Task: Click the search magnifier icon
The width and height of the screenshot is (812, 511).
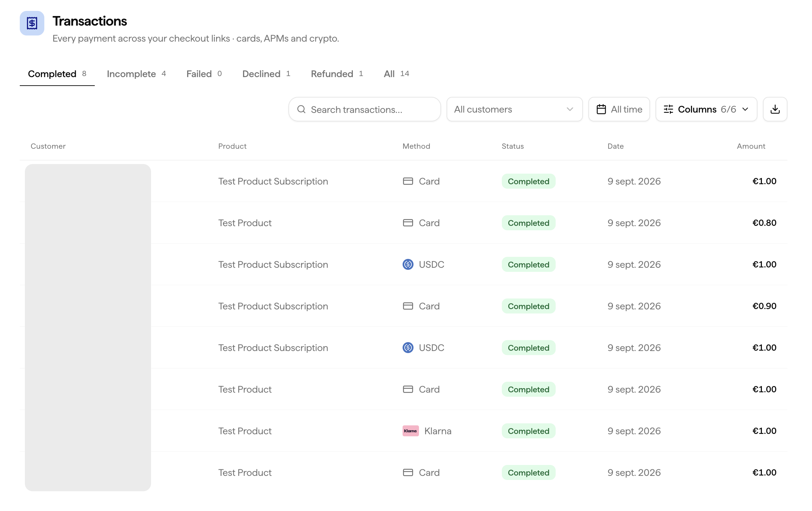Action: 301,109
